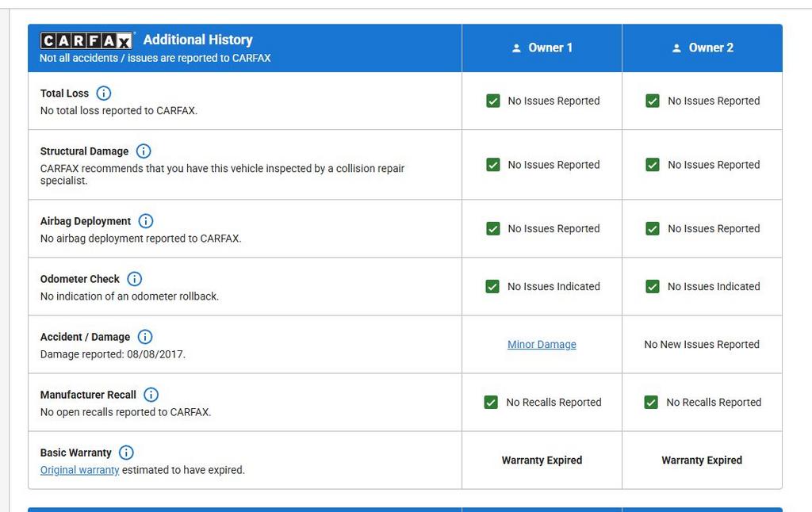Follow the Original warranty link
812x512 pixels.
point(80,470)
